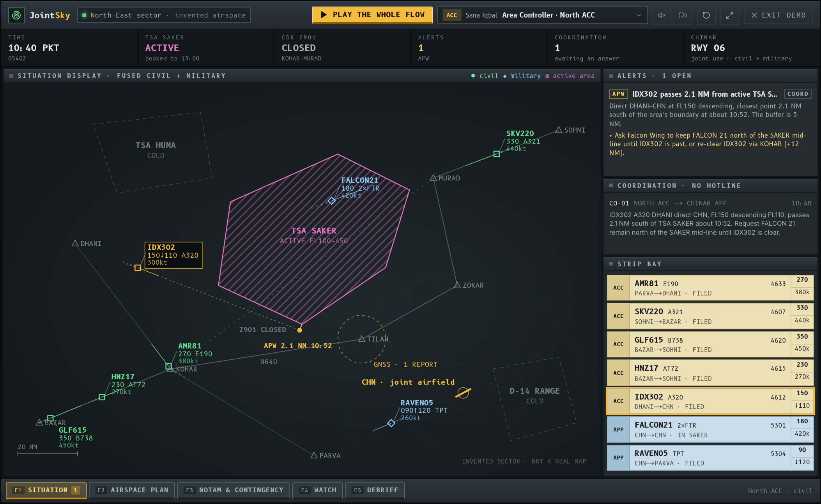821x504 pixels.
Task: Click the COORD button on APW alert
Action: pyautogui.click(x=798, y=94)
